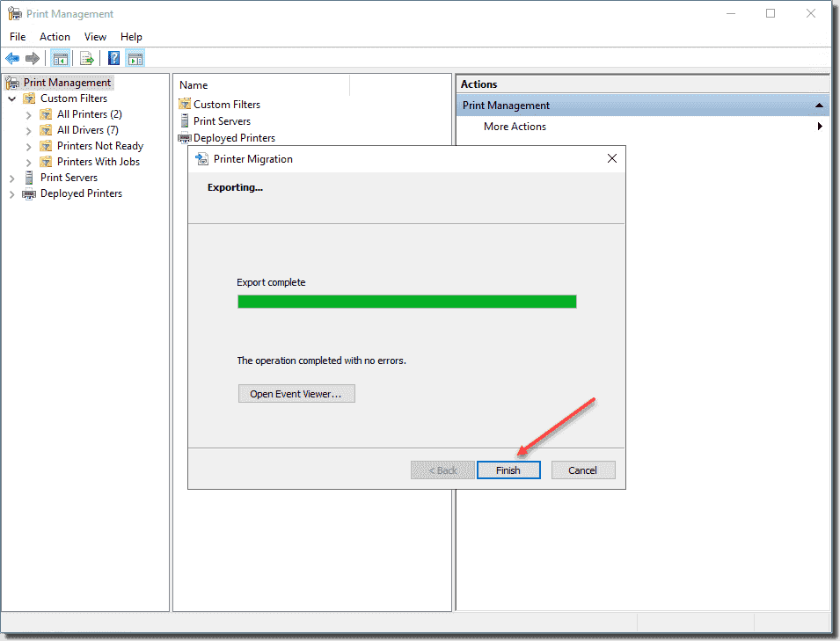This screenshot has width=840, height=641.
Task: Select All Printers (2) filter
Action: pyautogui.click(x=87, y=113)
